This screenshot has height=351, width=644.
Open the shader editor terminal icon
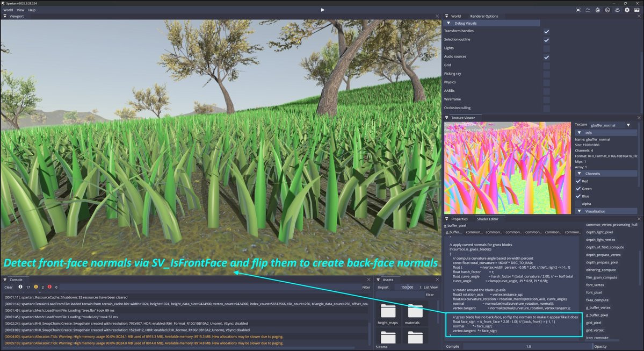(607, 10)
